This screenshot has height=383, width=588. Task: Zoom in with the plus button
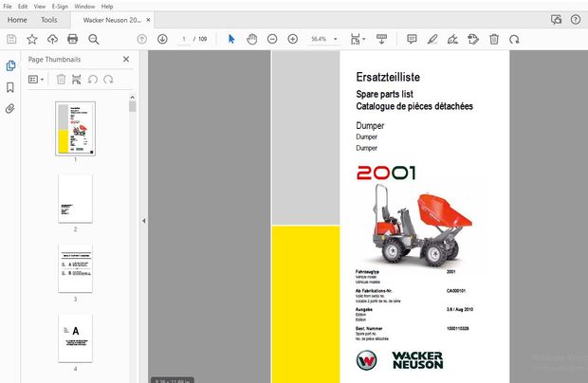(292, 39)
